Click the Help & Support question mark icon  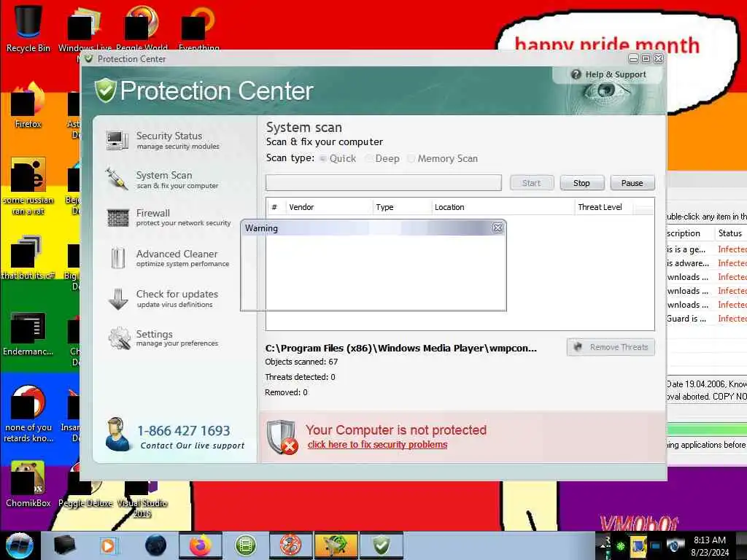click(x=576, y=74)
